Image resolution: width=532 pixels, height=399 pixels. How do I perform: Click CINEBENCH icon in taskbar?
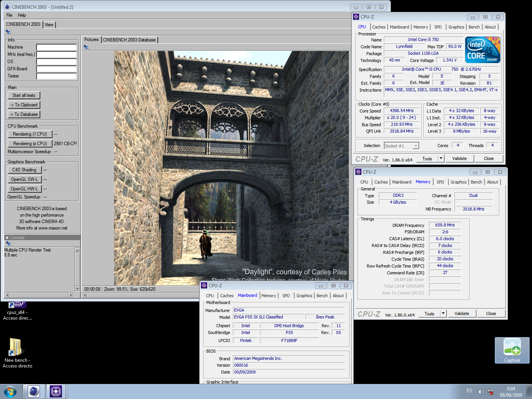[x=34, y=391]
